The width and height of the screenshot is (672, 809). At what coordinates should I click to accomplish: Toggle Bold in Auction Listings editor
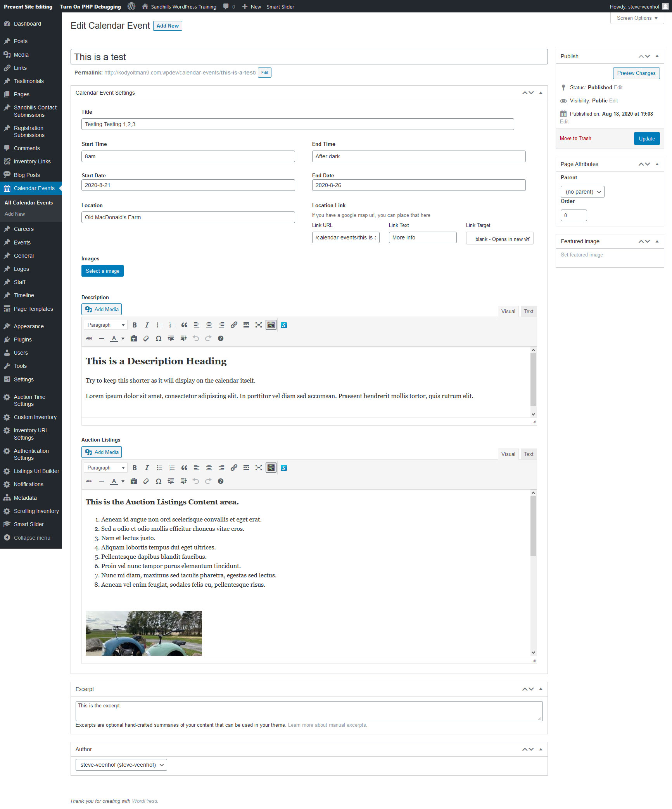[135, 468]
